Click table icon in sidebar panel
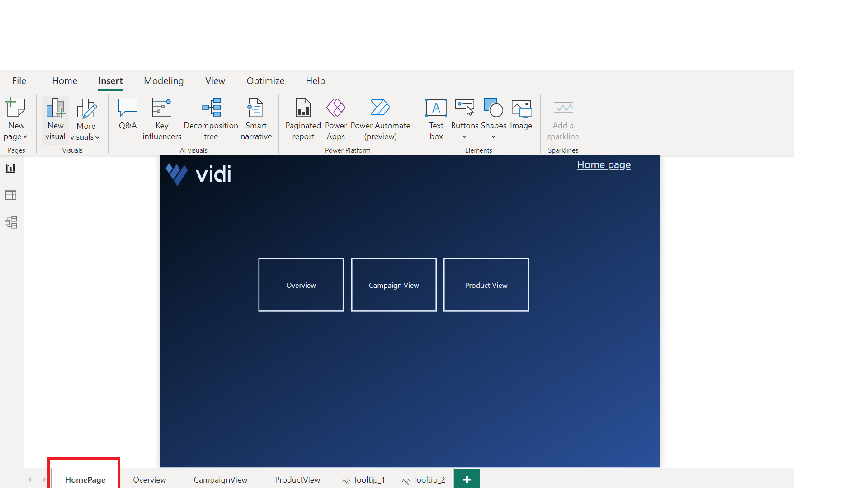This screenshot has height=488, width=868. (11, 195)
